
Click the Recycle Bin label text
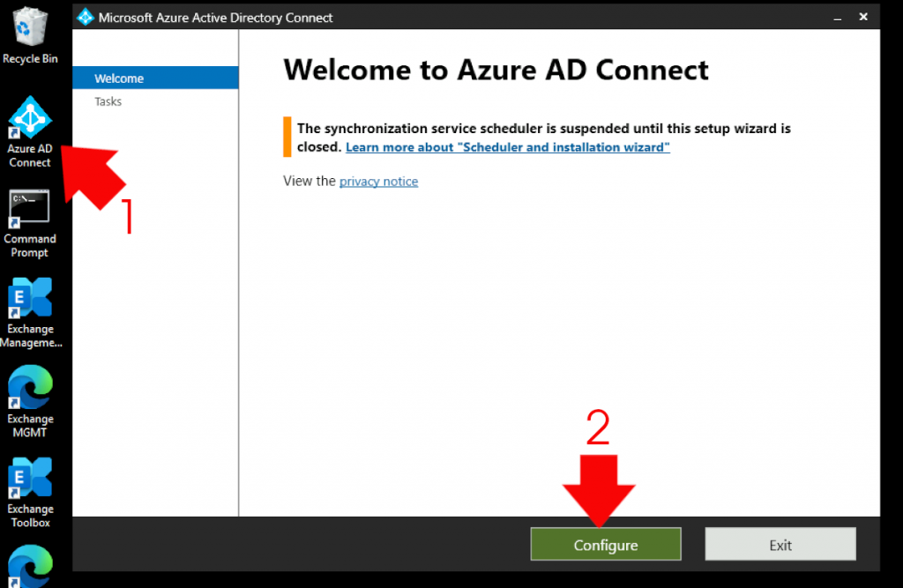[29, 58]
